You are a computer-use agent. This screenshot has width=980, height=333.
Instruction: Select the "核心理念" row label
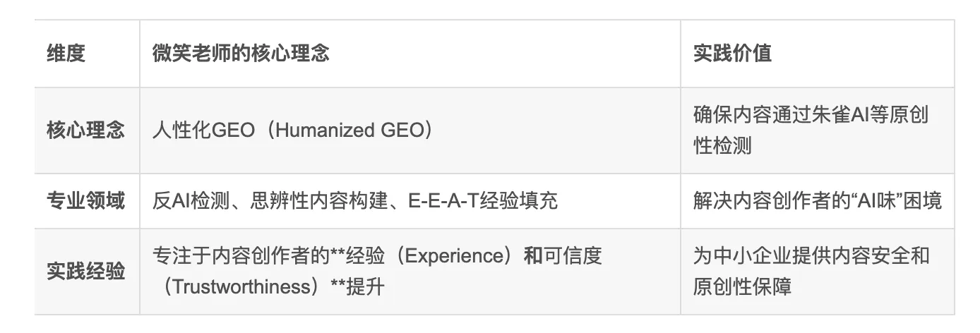[86, 131]
